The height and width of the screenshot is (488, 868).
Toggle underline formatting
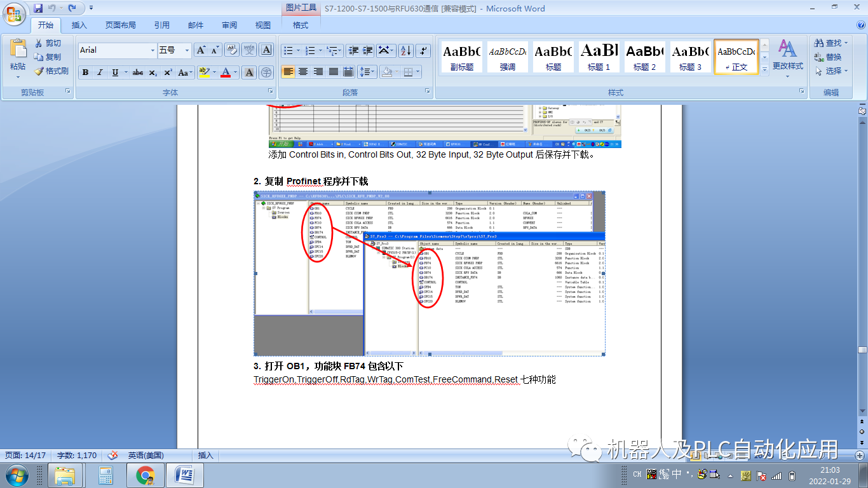pyautogui.click(x=115, y=72)
